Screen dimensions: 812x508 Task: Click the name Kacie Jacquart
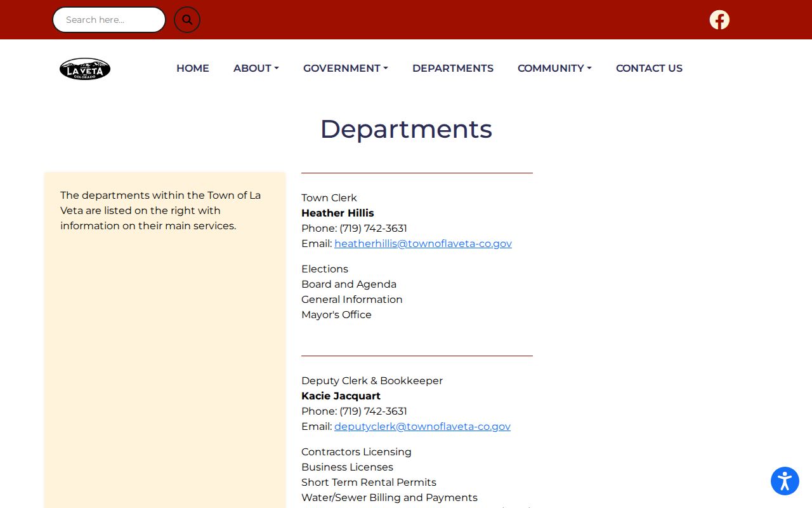(x=341, y=396)
